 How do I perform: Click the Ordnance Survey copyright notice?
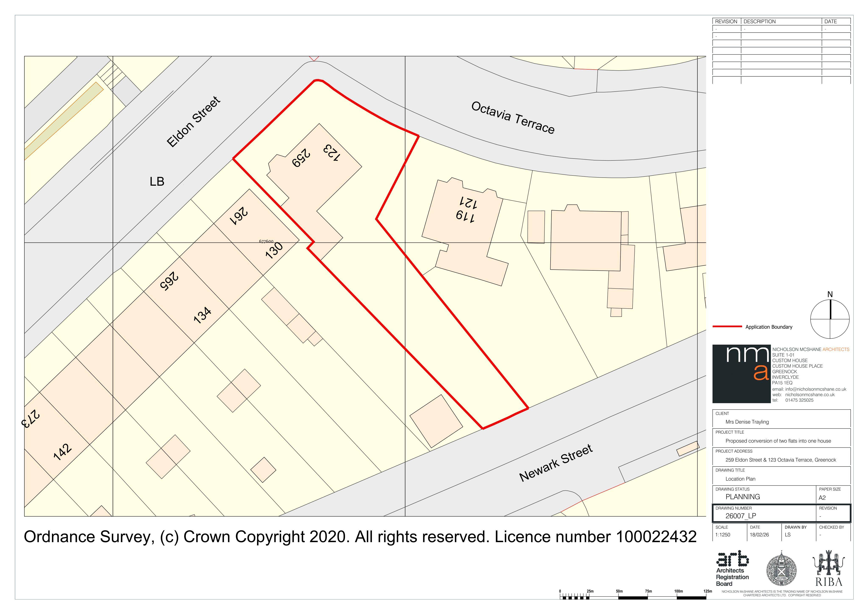coord(360,537)
